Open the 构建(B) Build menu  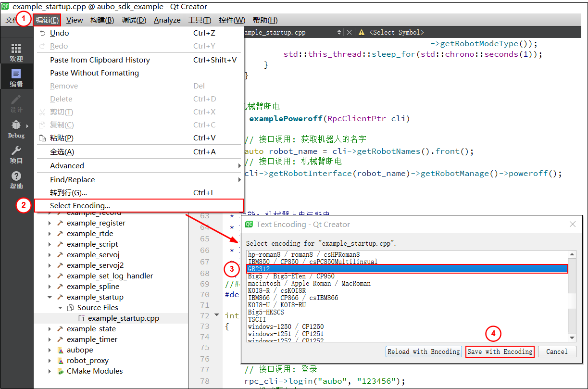pos(102,20)
